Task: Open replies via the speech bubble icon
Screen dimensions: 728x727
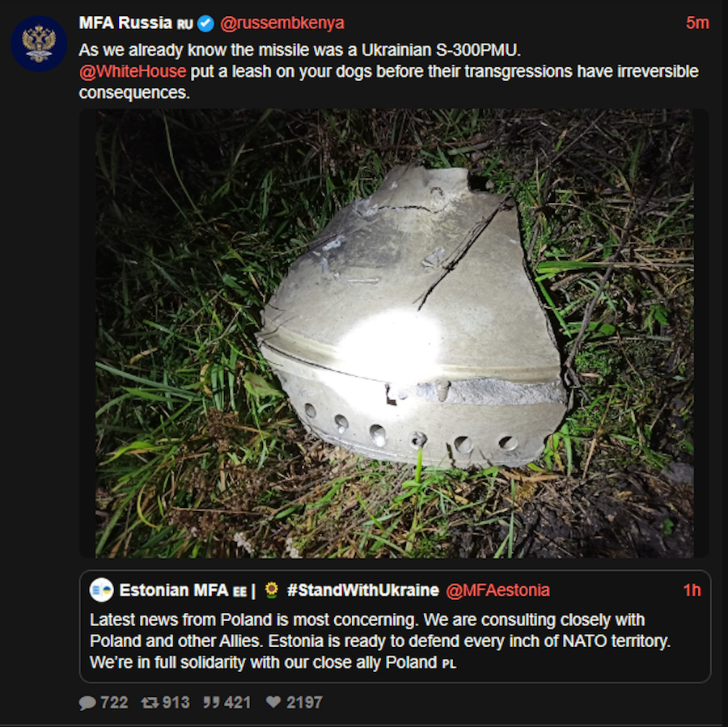Action: pos(87,703)
